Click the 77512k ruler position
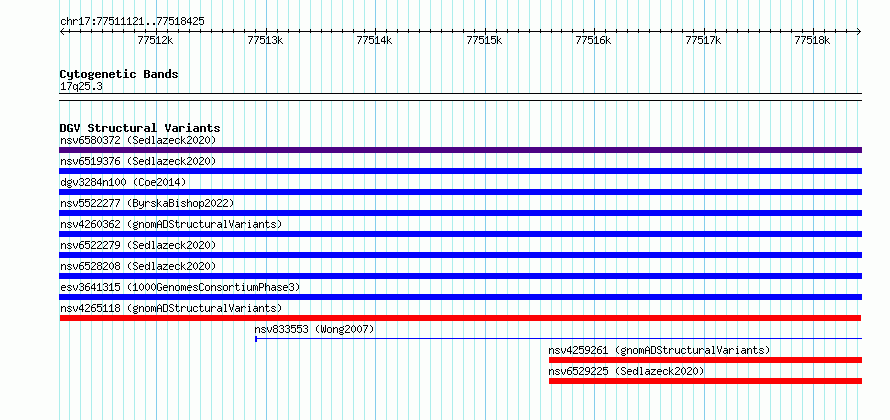 pos(156,40)
